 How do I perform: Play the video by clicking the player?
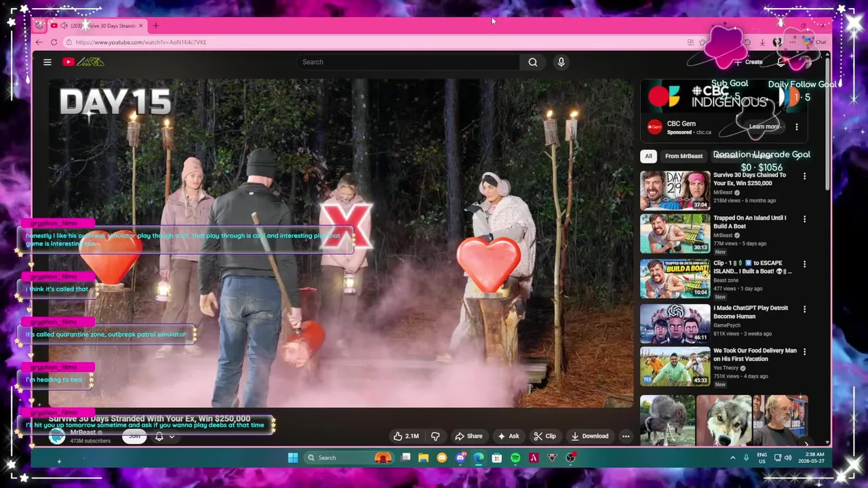click(341, 244)
